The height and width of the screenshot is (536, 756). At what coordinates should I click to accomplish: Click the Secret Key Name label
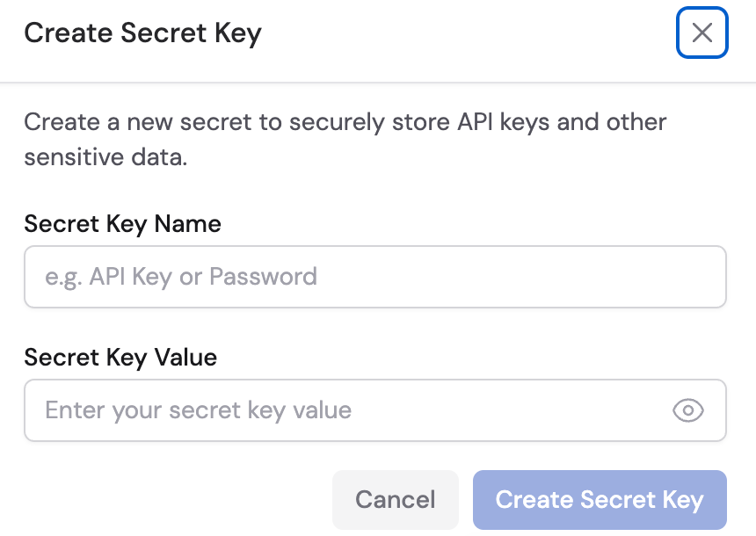point(122,224)
